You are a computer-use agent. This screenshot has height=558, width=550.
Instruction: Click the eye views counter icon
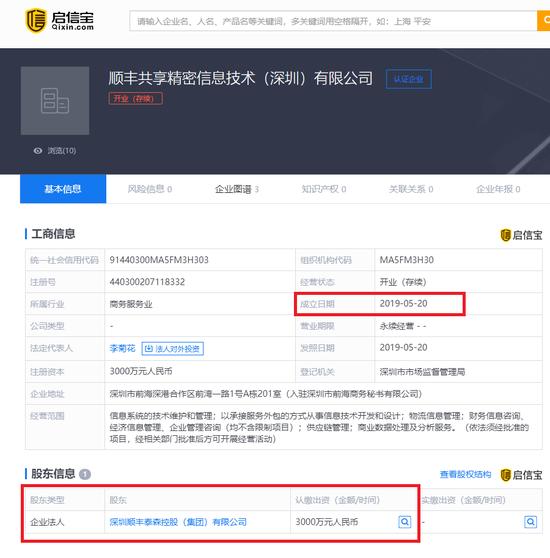(x=38, y=151)
